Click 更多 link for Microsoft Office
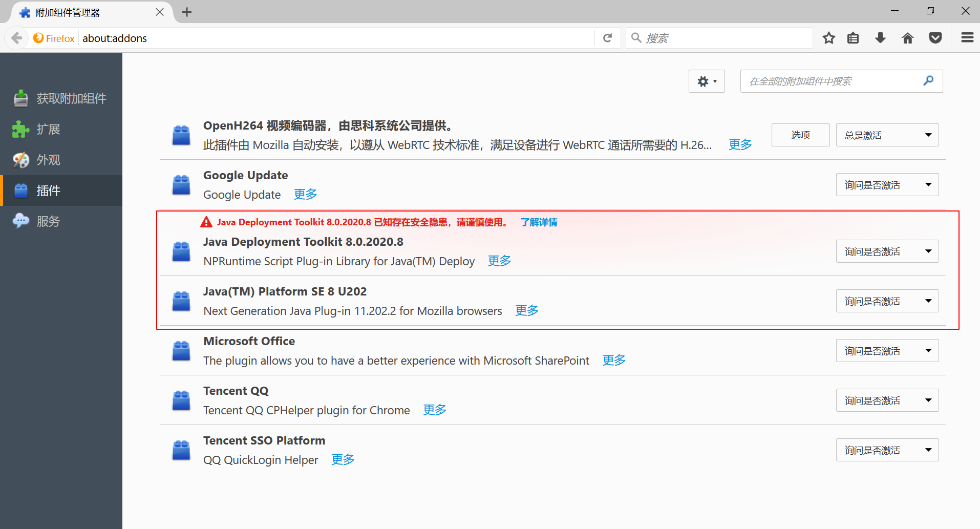 (614, 361)
